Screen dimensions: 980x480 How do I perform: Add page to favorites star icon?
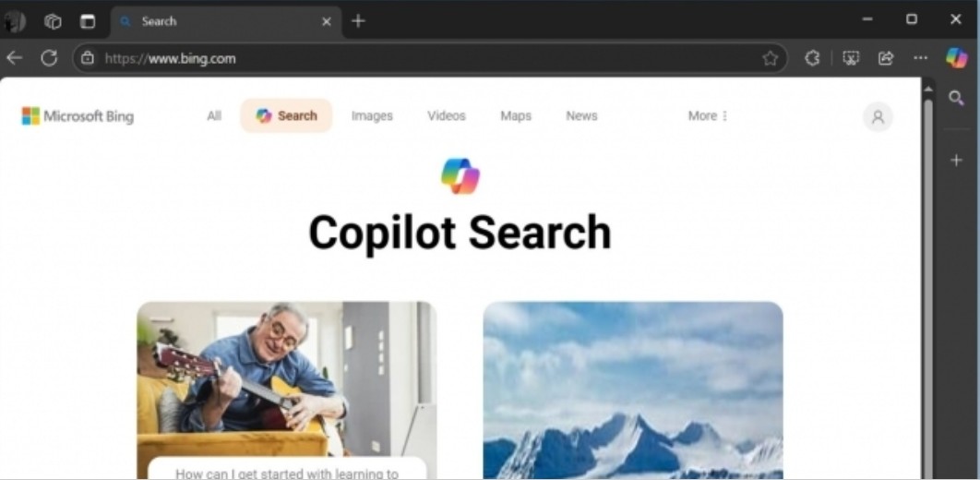coord(770,58)
